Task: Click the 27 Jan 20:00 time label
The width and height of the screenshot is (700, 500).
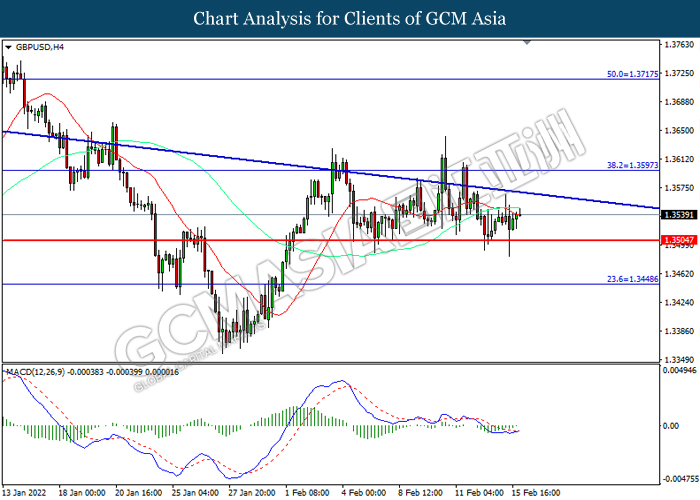Action: (x=252, y=493)
